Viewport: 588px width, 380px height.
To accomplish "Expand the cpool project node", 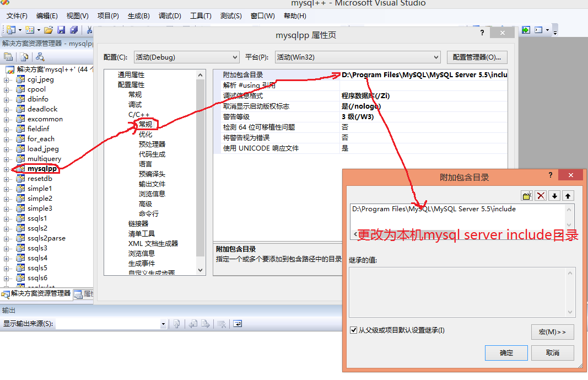I will [x=6, y=90].
